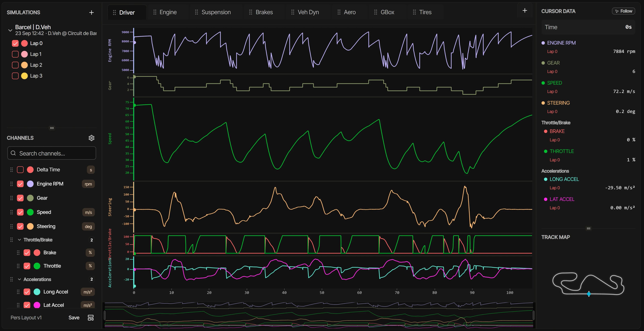This screenshot has width=644, height=331.
Task: Enable Lap 1 checkbox
Action: click(x=15, y=54)
